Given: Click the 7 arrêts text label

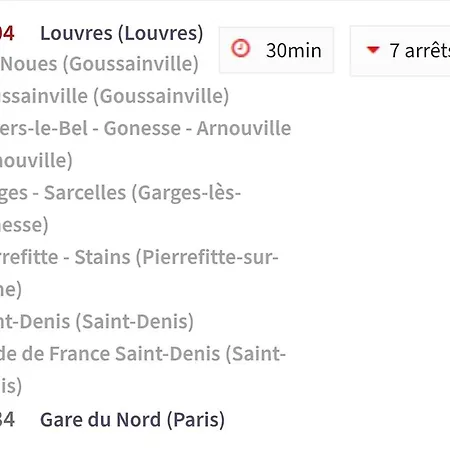Looking at the screenshot, I should [x=420, y=51].
